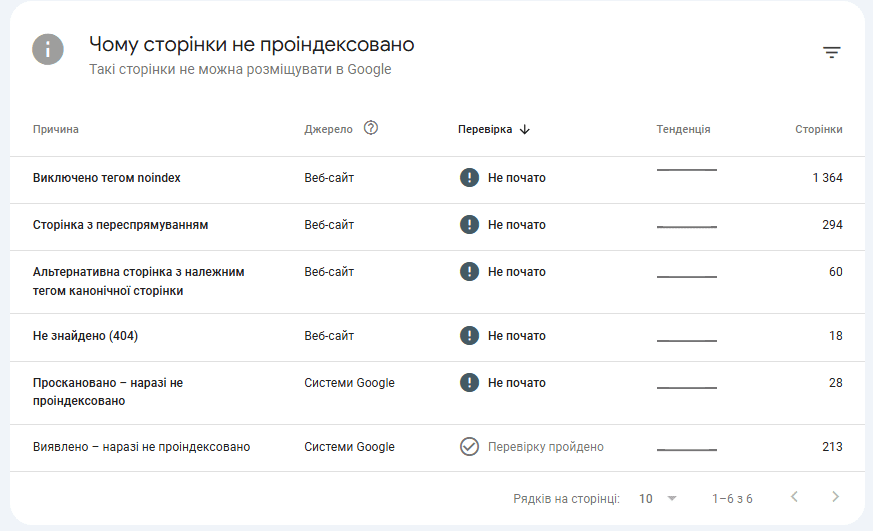The width and height of the screenshot is (873, 531).
Task: Open Виявлено – наразі не проіндексовано row
Action: tap(141, 447)
